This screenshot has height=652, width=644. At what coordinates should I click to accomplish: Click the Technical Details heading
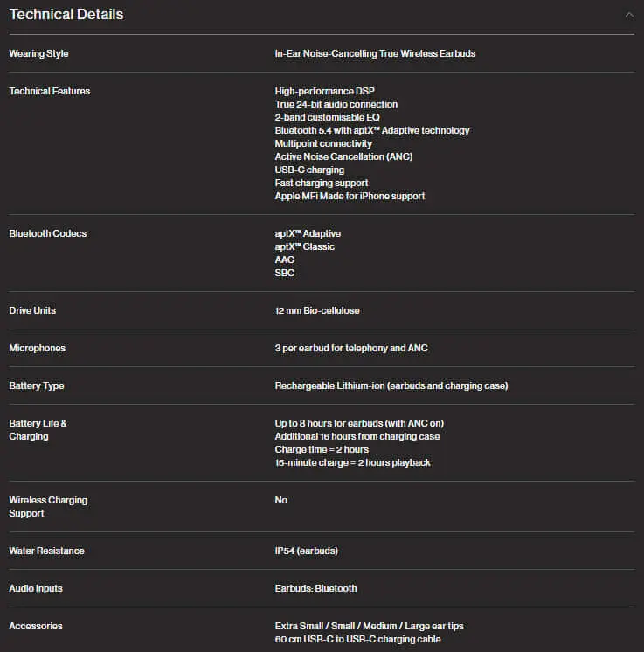[66, 15]
